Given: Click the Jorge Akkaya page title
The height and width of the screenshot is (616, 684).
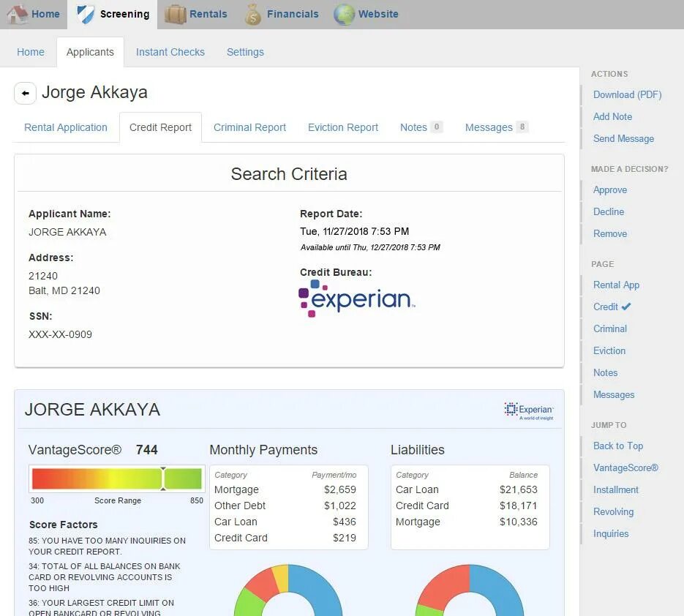Looking at the screenshot, I should (94, 92).
